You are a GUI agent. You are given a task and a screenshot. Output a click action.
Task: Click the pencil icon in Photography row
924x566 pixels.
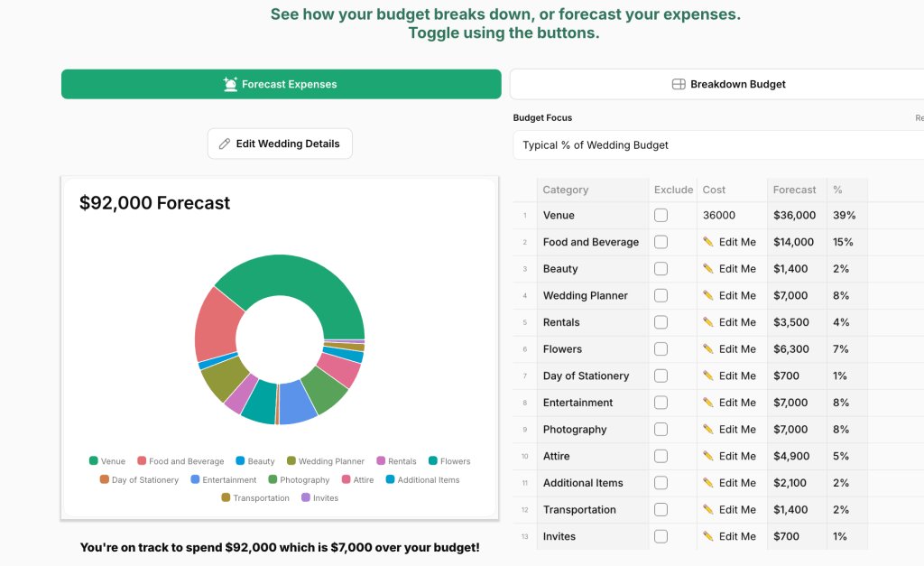(708, 430)
